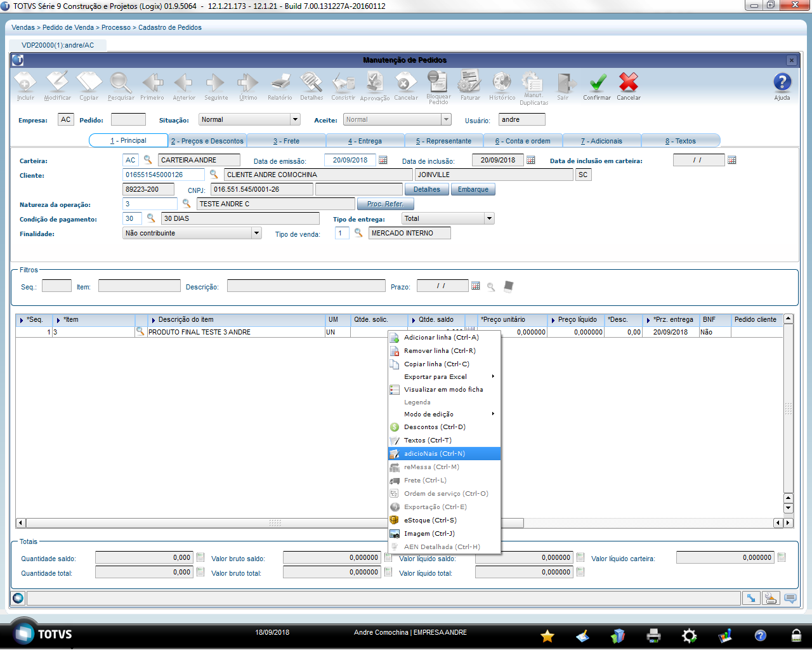
Task: Select Remover linha (Ctrl-R) menu item
Action: click(444, 350)
